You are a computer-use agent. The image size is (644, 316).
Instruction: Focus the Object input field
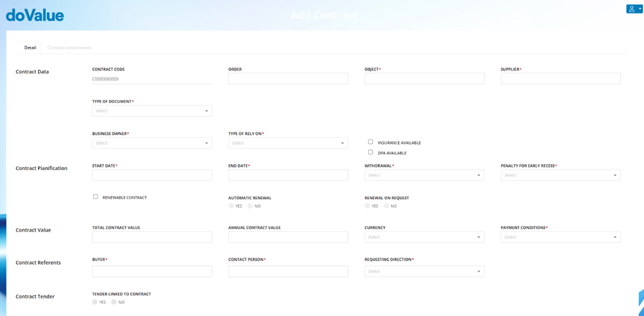[x=424, y=79]
